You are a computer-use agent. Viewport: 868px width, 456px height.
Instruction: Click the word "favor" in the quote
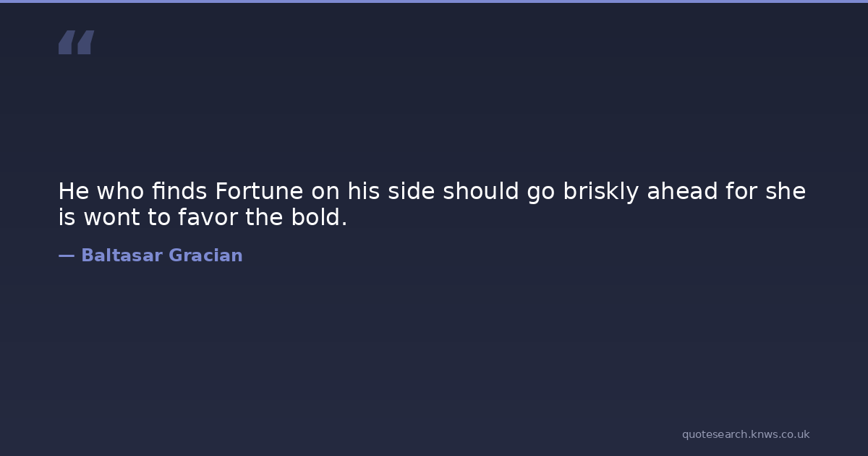(208, 217)
